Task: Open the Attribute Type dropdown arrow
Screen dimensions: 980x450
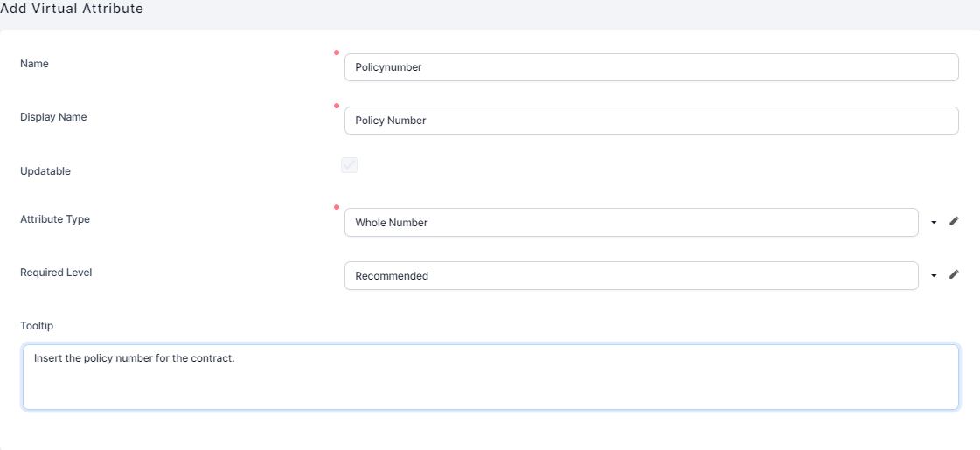Action: click(x=934, y=223)
